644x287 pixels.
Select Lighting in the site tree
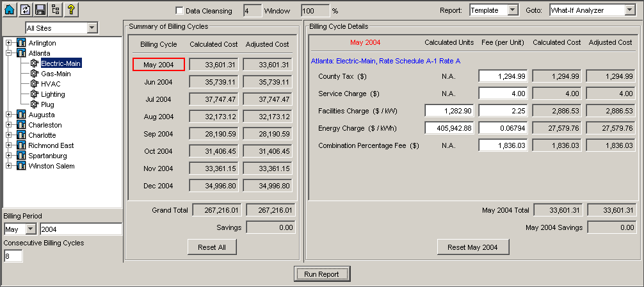(52, 94)
